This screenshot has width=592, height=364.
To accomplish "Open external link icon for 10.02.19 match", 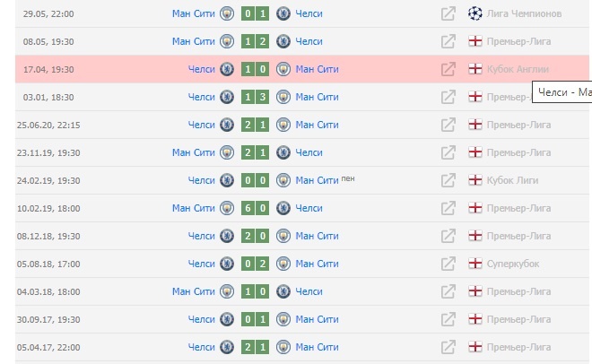I will [448, 208].
